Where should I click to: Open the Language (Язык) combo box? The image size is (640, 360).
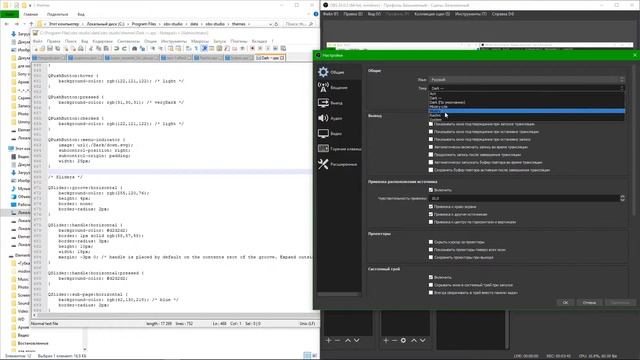[527, 80]
